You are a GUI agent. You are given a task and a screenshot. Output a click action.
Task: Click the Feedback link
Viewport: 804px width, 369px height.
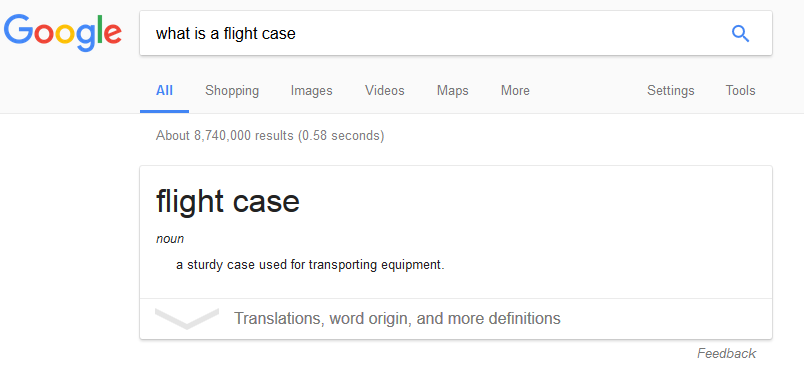click(x=727, y=353)
